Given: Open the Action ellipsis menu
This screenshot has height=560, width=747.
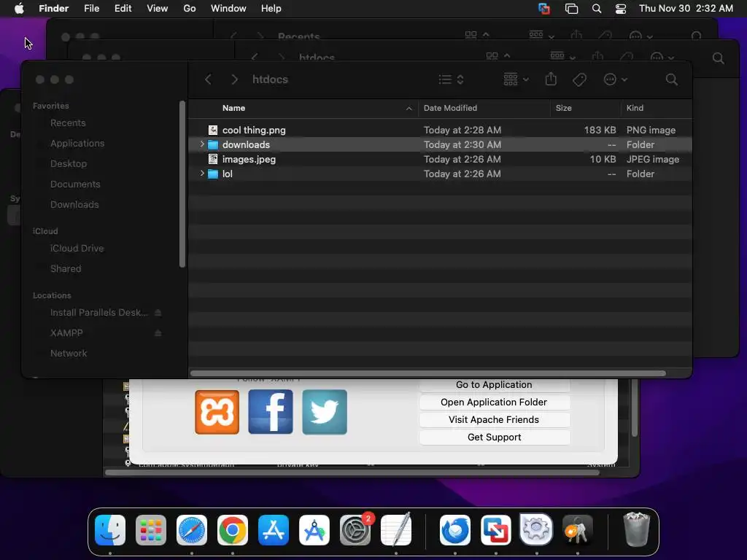Looking at the screenshot, I should pos(615,79).
